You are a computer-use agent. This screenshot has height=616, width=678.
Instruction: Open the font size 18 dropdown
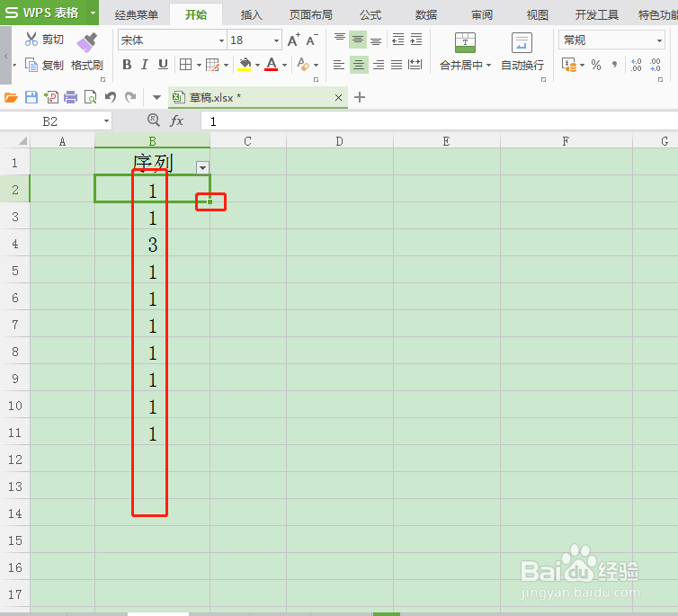click(276, 40)
